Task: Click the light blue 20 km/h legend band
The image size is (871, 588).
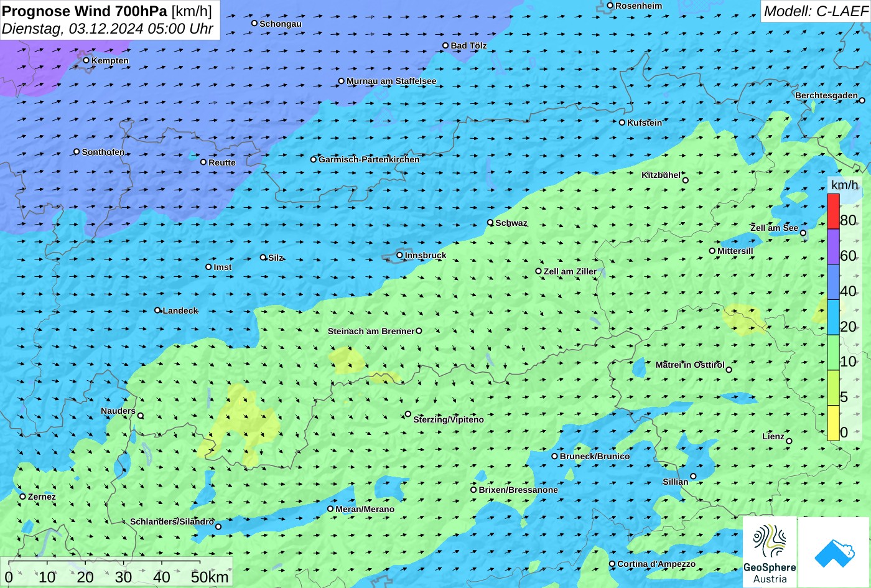Action: pos(833,317)
